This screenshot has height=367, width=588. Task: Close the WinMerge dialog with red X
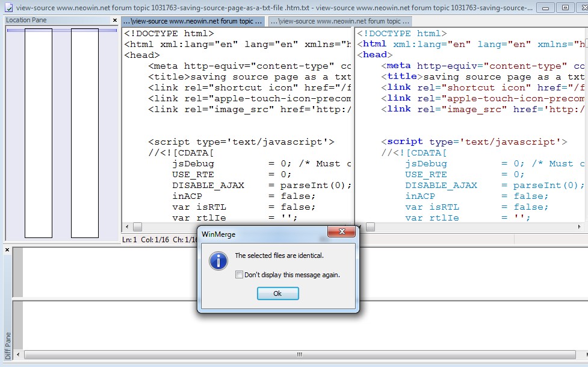coord(341,232)
